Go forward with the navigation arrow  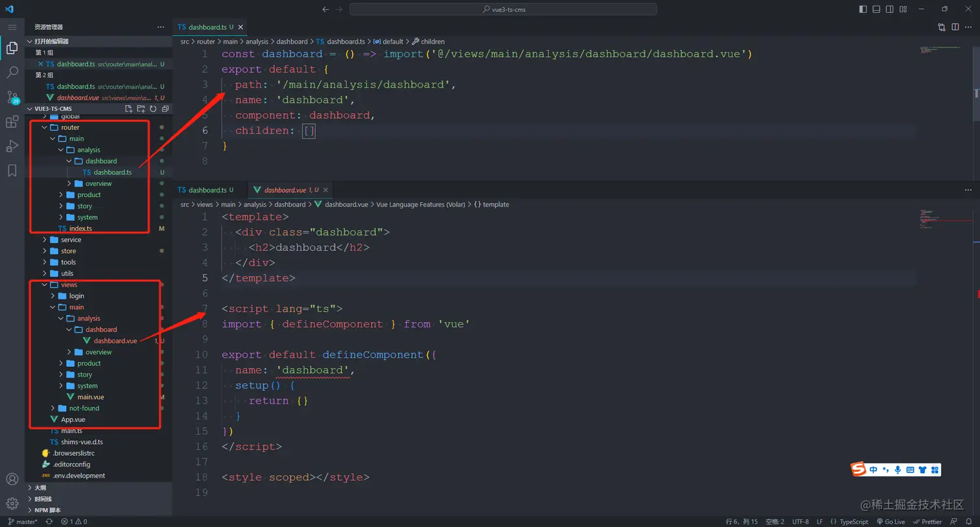(x=339, y=9)
